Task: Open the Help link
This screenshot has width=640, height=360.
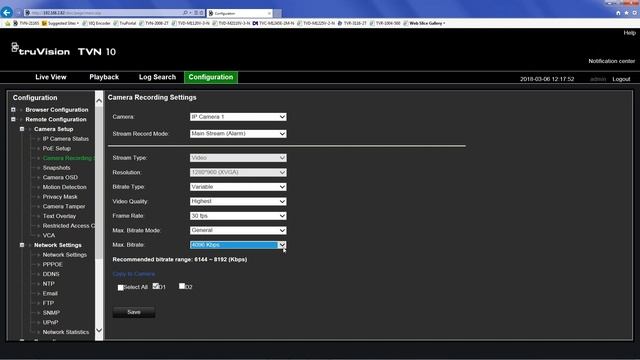Action: coord(629,33)
